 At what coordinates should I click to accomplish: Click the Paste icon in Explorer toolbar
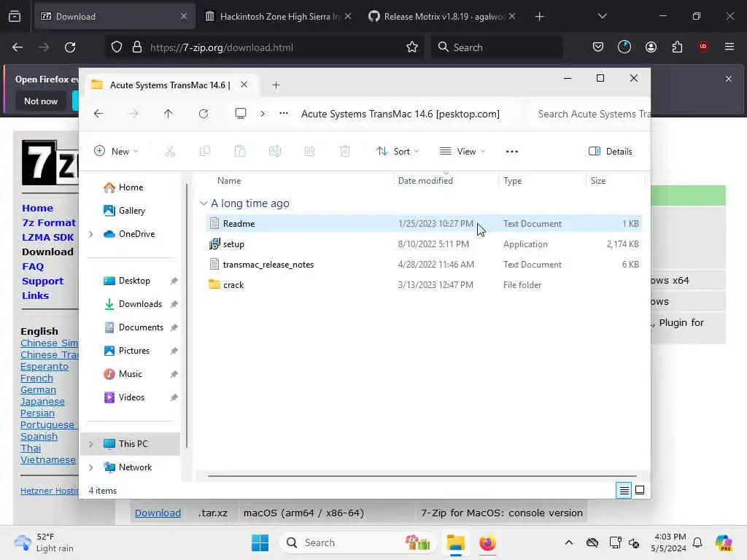point(240,152)
